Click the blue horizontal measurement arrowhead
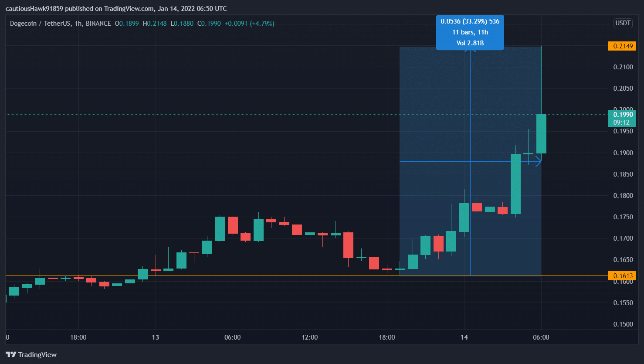Screen dimensions: 644x364 [x=538, y=161]
